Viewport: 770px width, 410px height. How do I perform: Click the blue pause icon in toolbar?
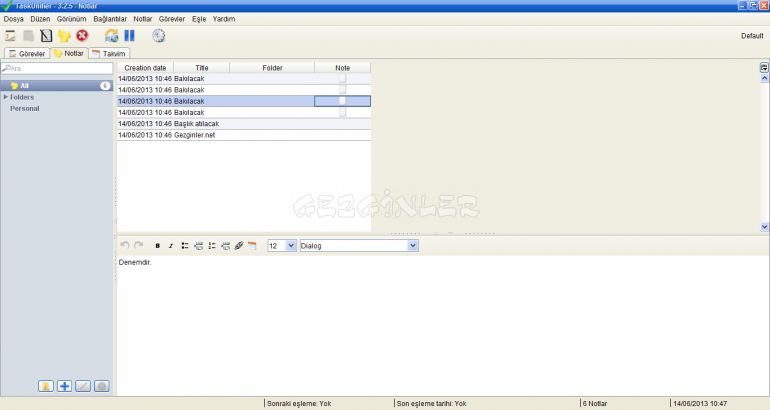click(x=129, y=36)
